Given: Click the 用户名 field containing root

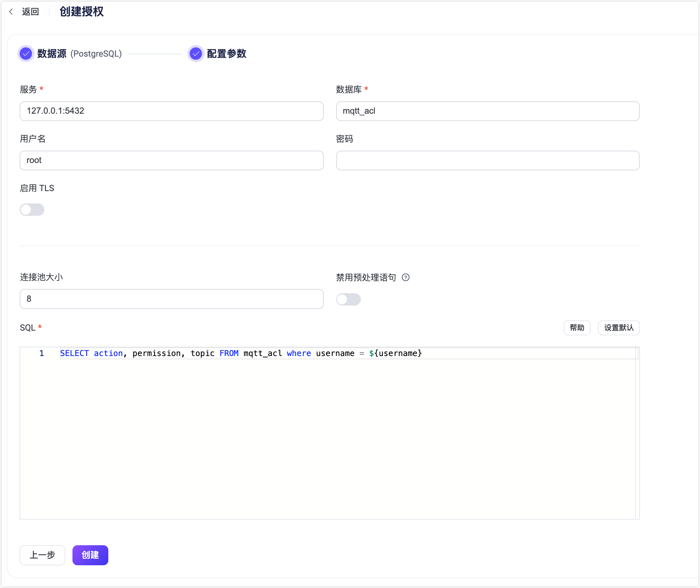Looking at the screenshot, I should (x=171, y=160).
